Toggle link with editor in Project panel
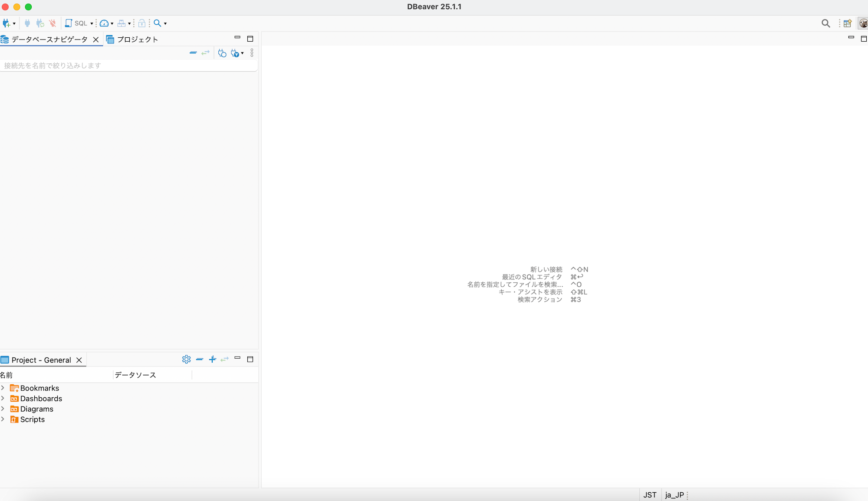Image resolution: width=868 pixels, height=501 pixels. click(225, 359)
